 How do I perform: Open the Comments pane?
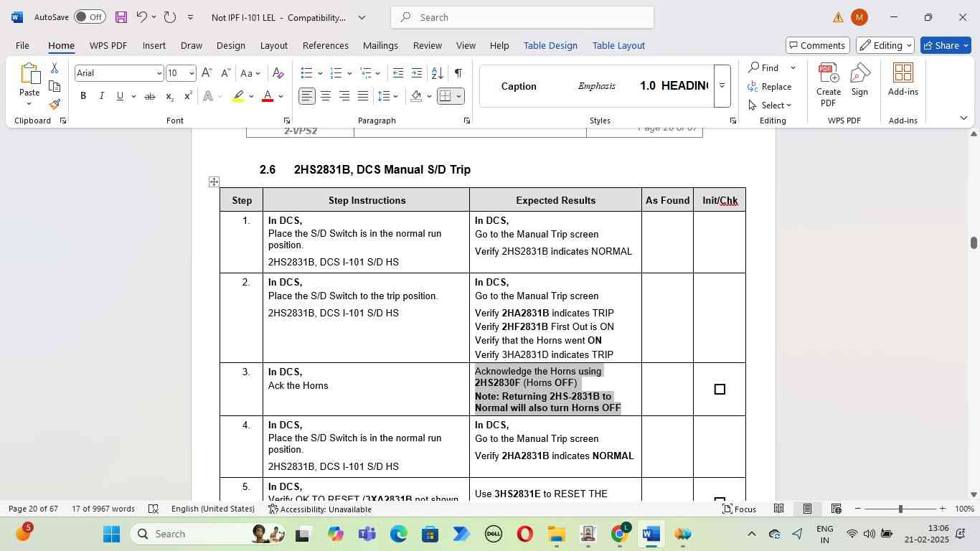818,45
